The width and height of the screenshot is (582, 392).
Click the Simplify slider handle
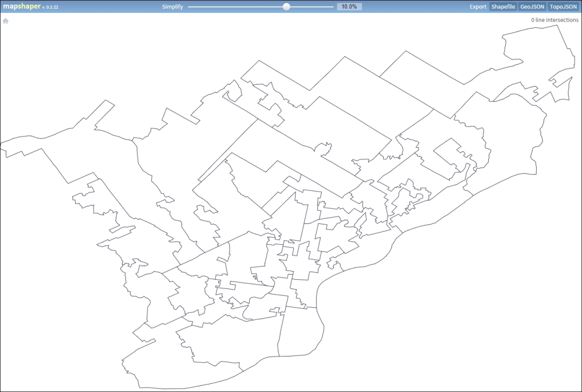[286, 7]
